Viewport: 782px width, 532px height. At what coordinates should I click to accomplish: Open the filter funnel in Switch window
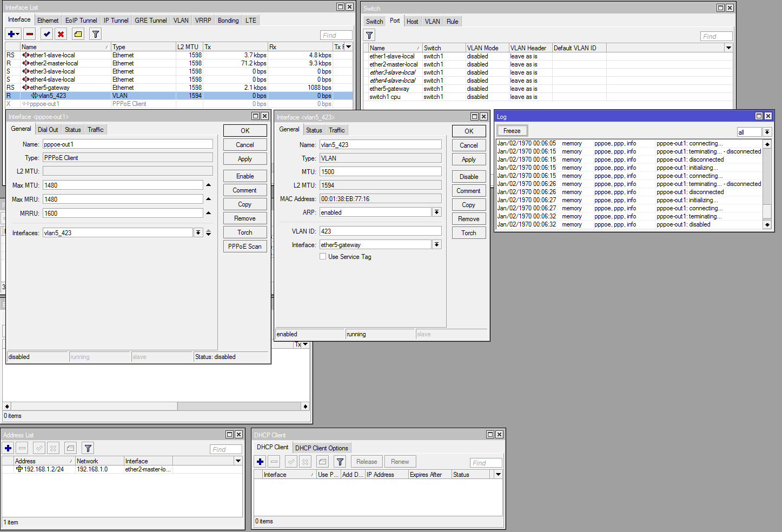click(x=369, y=35)
